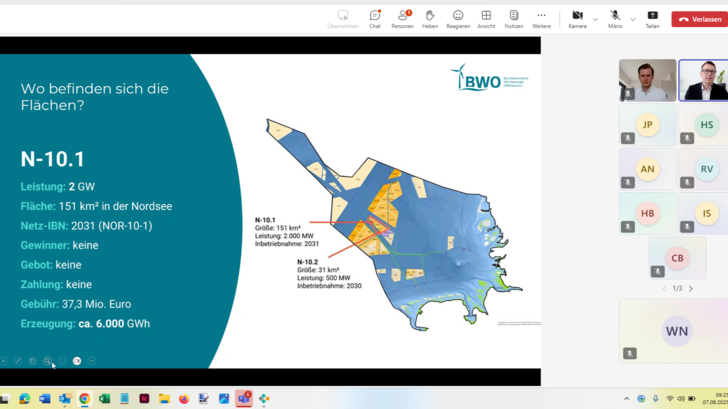Viewport: 728px width, 409px height.
Task: Show hidden system tray icons chevron
Action: 627,399
